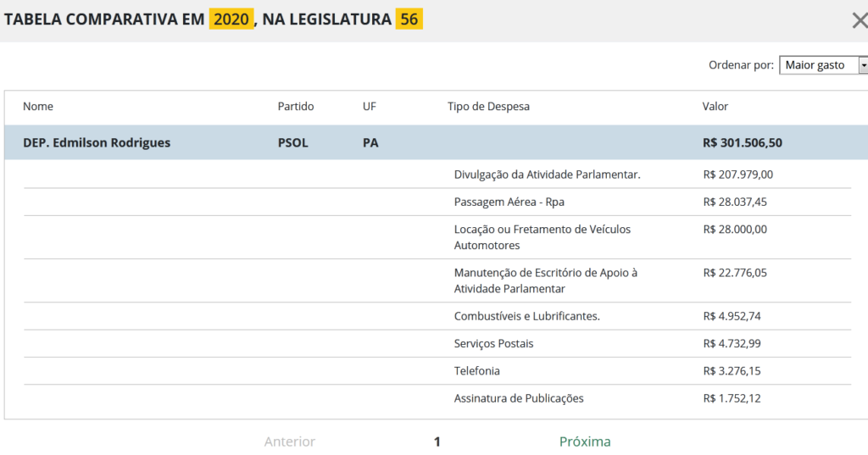Viewport: 868px width, 455px height.
Task: Select the DEP. Edmilson Rodrigues row
Action: coord(97,143)
